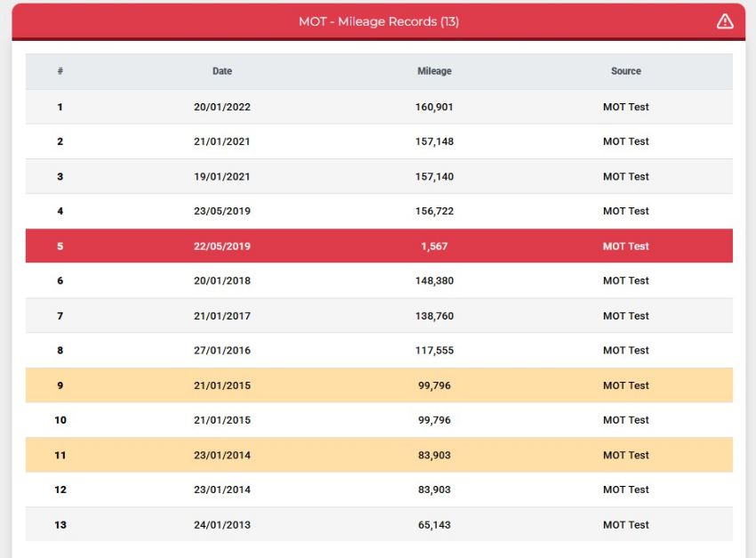Click the anomalous 1,567 mileage value
756x558 pixels.
tap(434, 246)
